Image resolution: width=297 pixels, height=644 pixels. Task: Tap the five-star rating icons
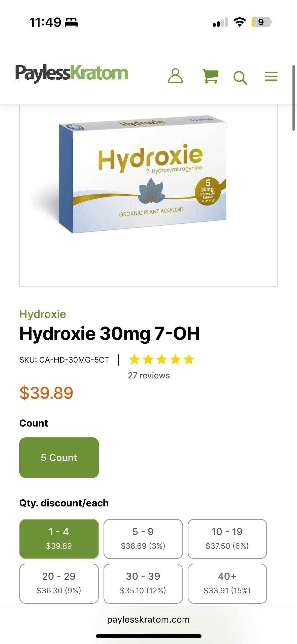pyautogui.click(x=161, y=360)
